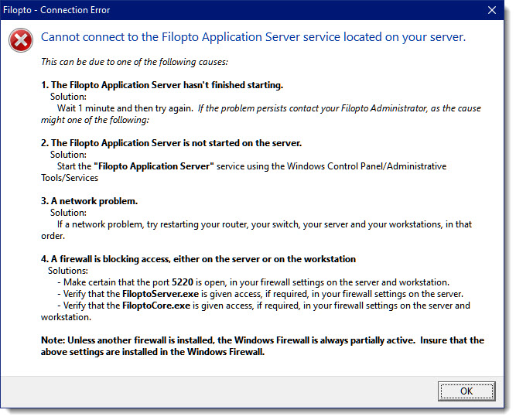Click cause 2 'is not started on the server' heading
This screenshot has width=516, height=420.
171,143
